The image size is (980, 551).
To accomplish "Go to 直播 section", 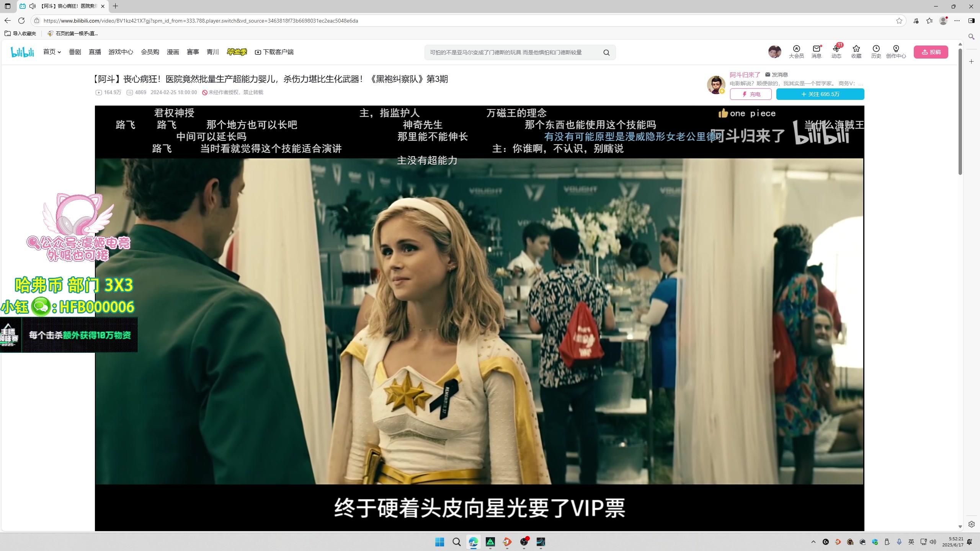I will (95, 52).
